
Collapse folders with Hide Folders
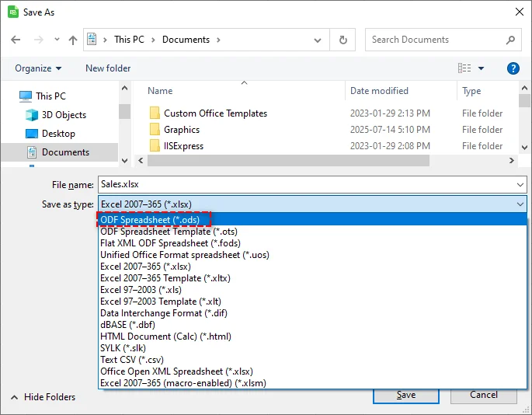pyautogui.click(x=43, y=397)
